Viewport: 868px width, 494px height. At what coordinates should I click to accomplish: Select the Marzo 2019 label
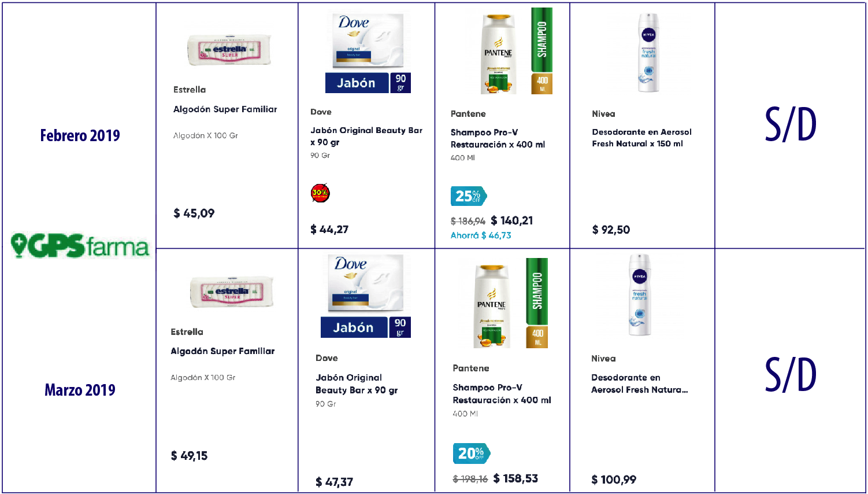(x=80, y=390)
